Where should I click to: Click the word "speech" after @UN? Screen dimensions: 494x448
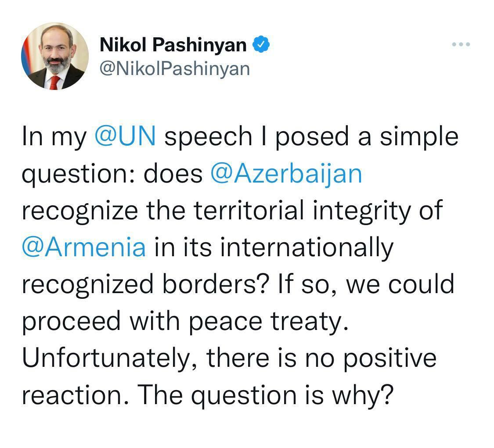tap(208, 137)
